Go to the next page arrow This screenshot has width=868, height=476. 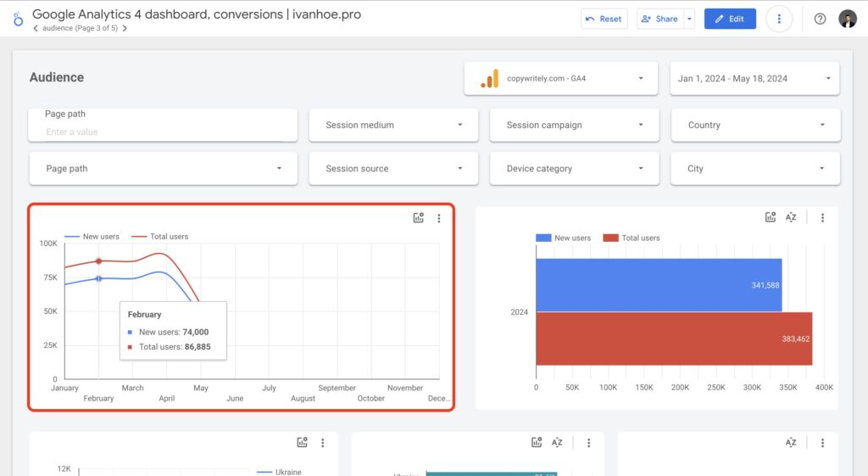[x=125, y=28]
